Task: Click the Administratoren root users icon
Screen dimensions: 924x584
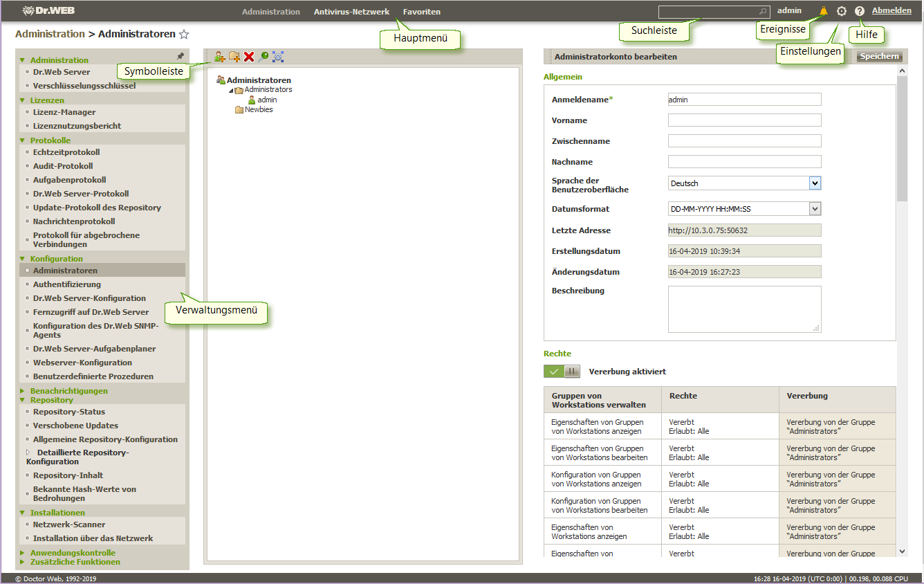Action: pos(221,80)
